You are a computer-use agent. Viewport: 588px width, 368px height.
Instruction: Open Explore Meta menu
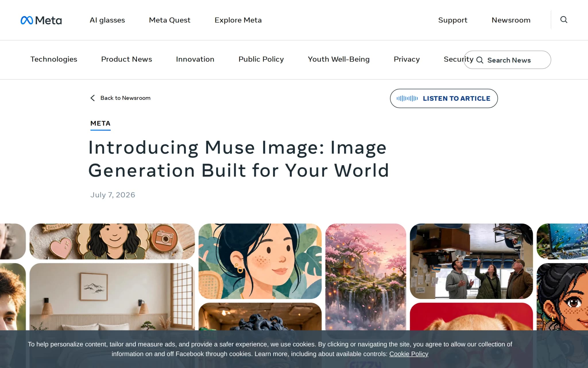tap(238, 20)
